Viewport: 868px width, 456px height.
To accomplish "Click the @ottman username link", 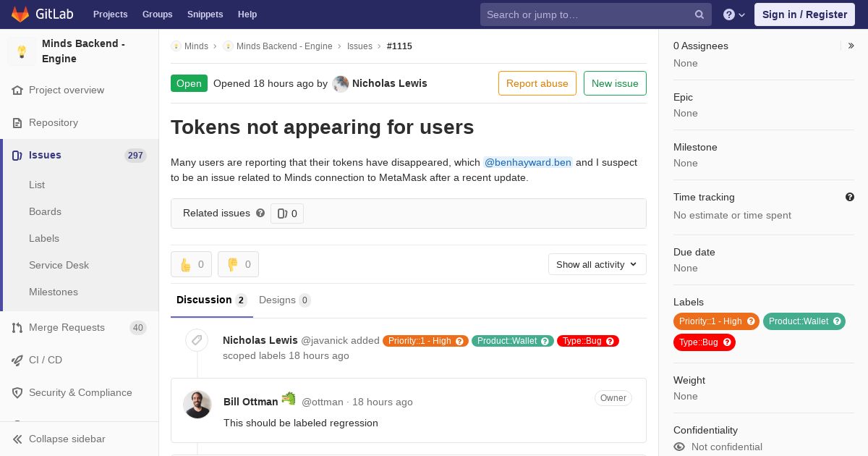I will [323, 402].
